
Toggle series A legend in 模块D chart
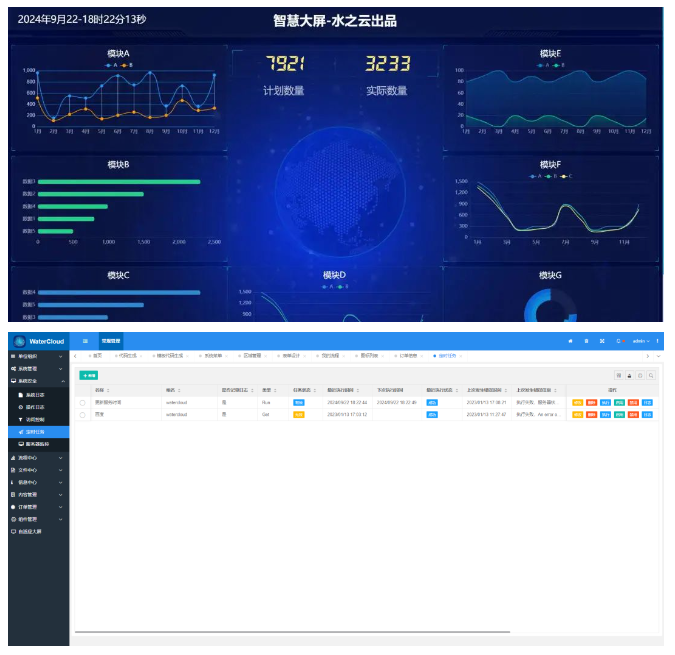327,287
